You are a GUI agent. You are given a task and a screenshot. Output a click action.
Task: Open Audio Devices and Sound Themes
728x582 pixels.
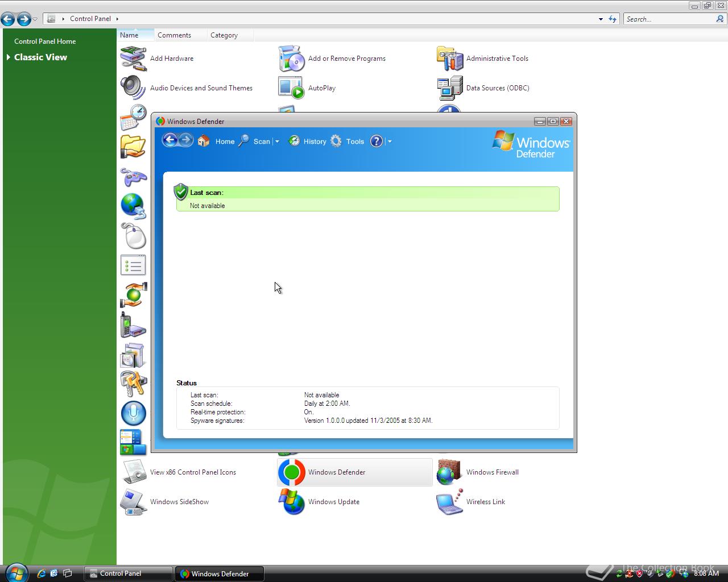187,88
